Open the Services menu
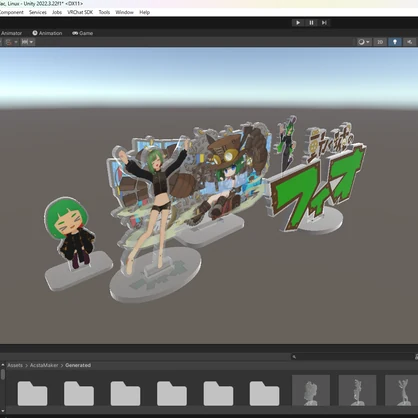This screenshot has height=418, width=418. 38,12
